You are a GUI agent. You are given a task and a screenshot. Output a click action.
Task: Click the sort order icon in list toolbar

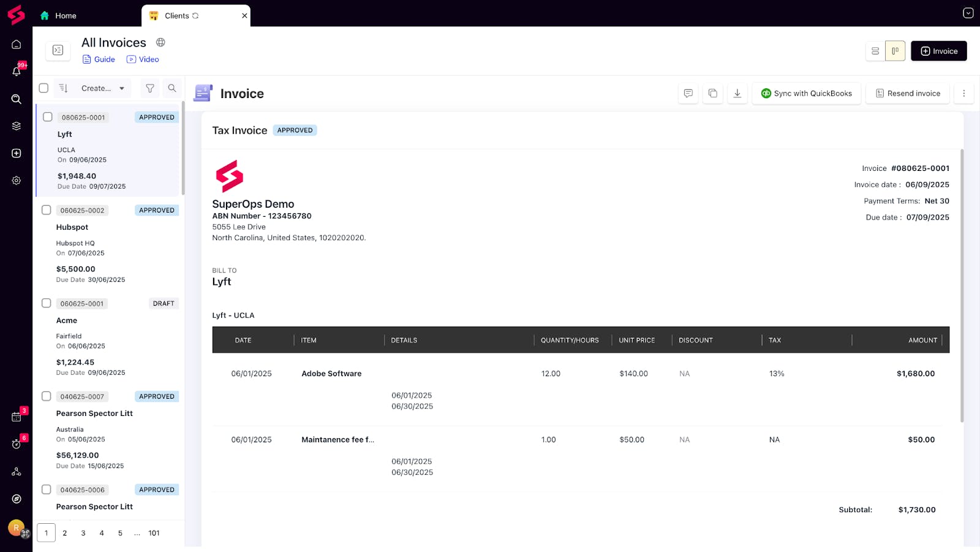click(x=63, y=88)
